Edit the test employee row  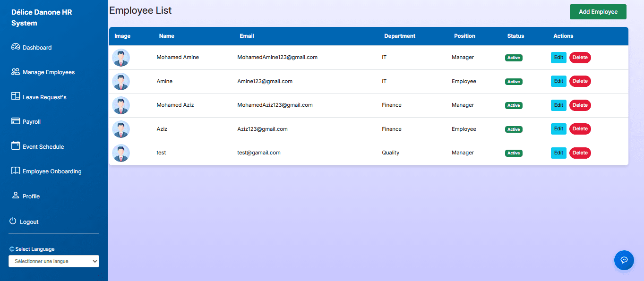coord(558,153)
